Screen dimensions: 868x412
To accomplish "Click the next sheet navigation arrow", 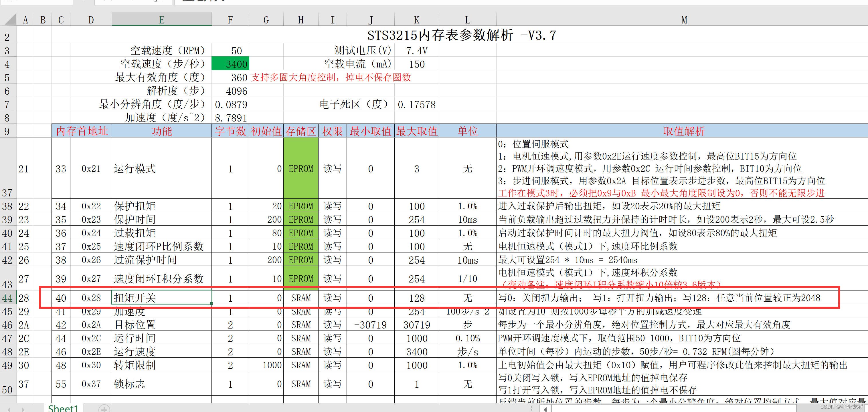I will pos(23,409).
